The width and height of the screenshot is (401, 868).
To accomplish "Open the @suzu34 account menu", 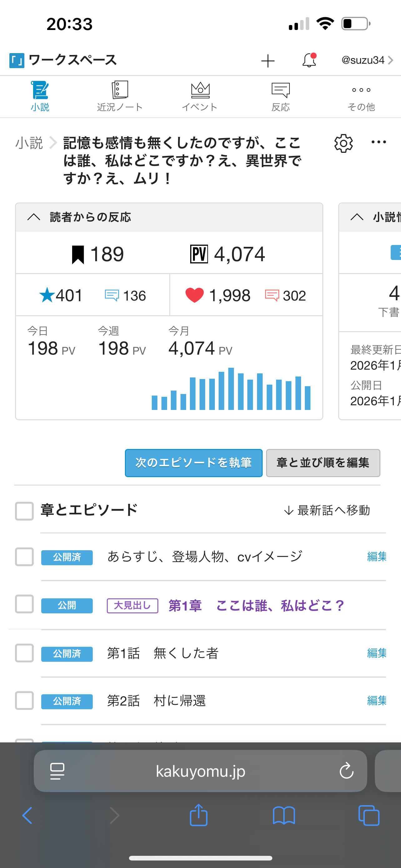I will coord(367,60).
